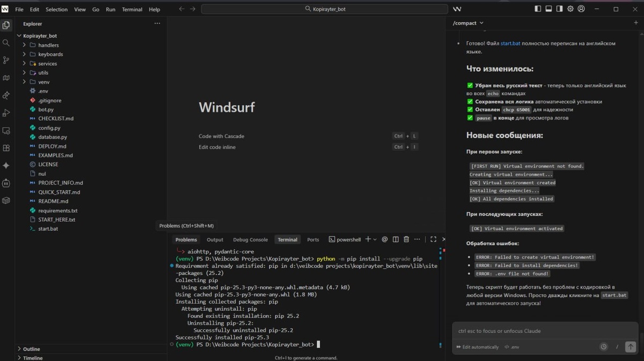Switch to the Problems tab
644x361 pixels.
(x=186, y=240)
